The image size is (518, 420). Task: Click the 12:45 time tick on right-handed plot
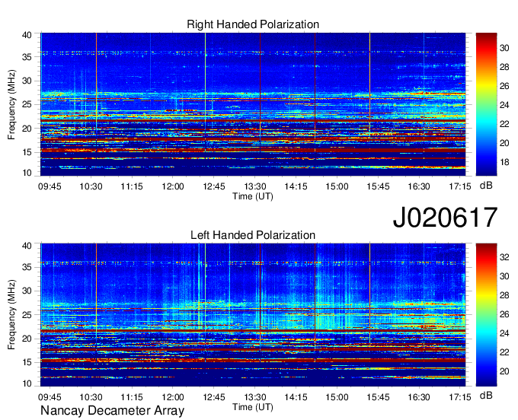pyautogui.click(x=214, y=186)
